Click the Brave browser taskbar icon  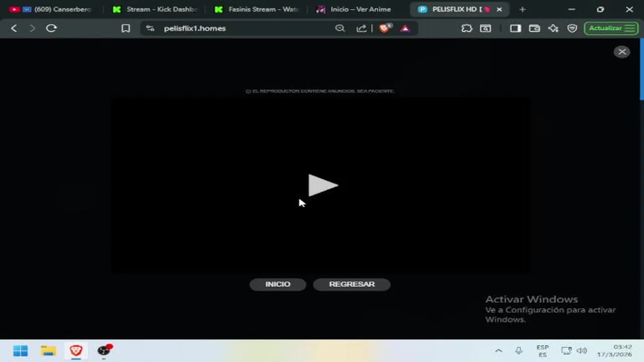point(76,350)
